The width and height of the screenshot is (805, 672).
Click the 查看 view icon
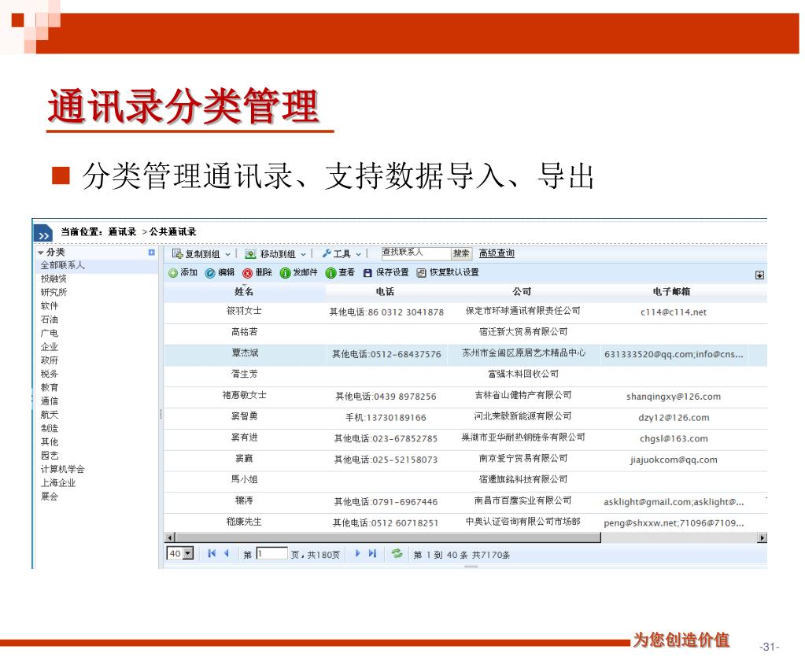coord(330,273)
